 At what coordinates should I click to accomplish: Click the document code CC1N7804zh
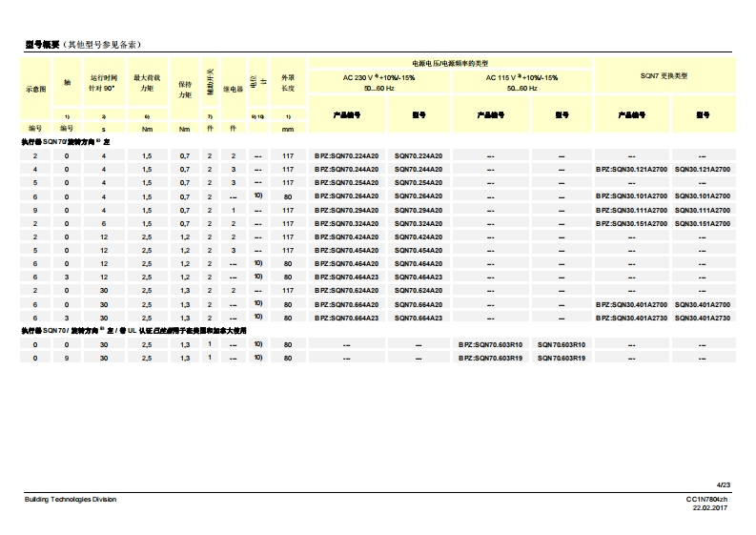coord(707,500)
